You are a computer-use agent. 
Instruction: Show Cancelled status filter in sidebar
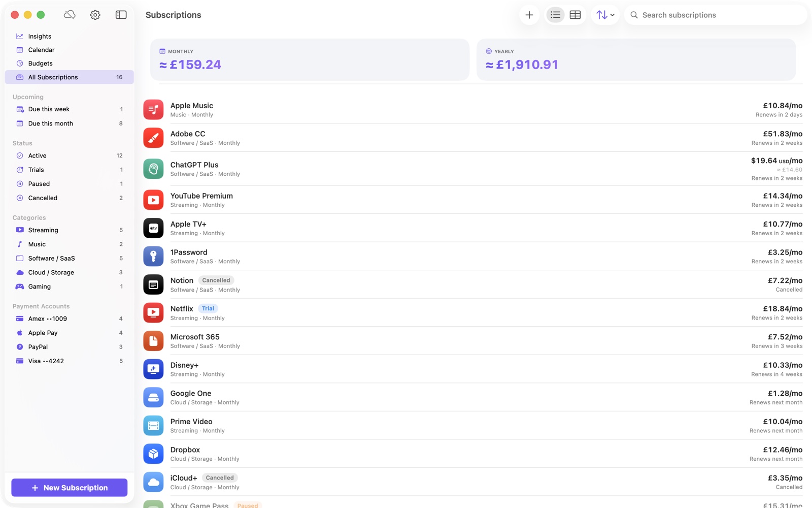(70, 198)
